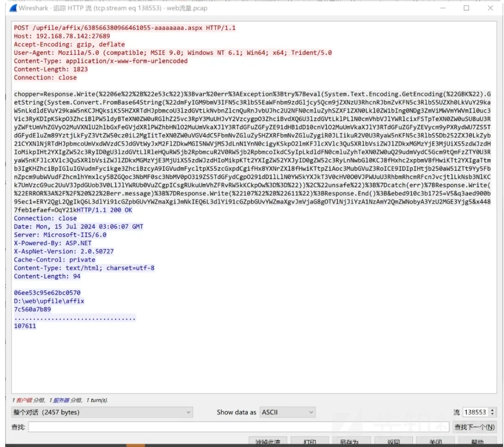Click the Cache-Control: private line

pos(55,259)
